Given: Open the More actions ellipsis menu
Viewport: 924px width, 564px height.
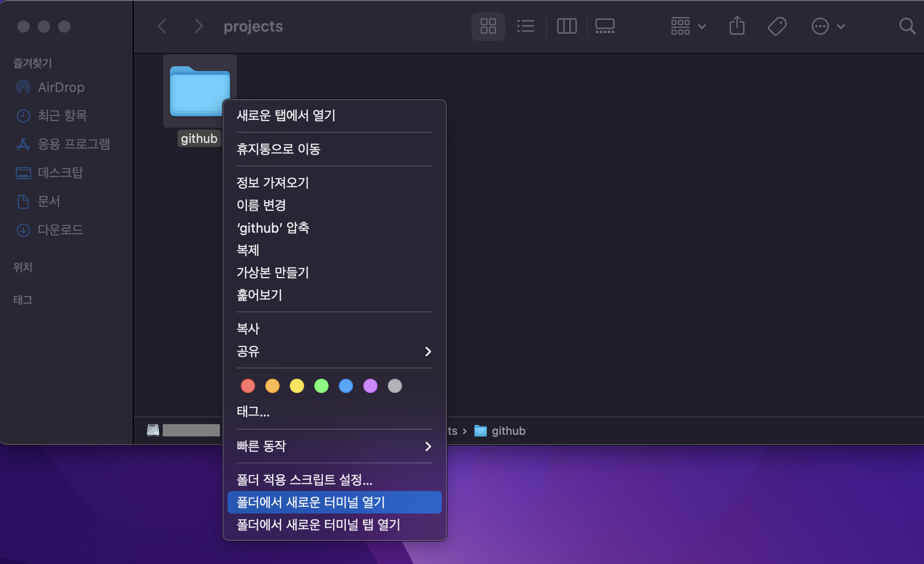Looking at the screenshot, I should pos(828,26).
